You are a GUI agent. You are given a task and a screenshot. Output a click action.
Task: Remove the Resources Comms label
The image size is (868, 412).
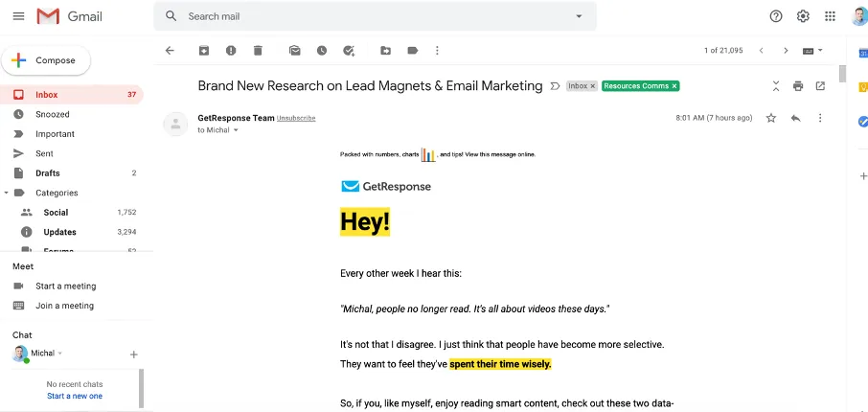pyautogui.click(x=674, y=86)
